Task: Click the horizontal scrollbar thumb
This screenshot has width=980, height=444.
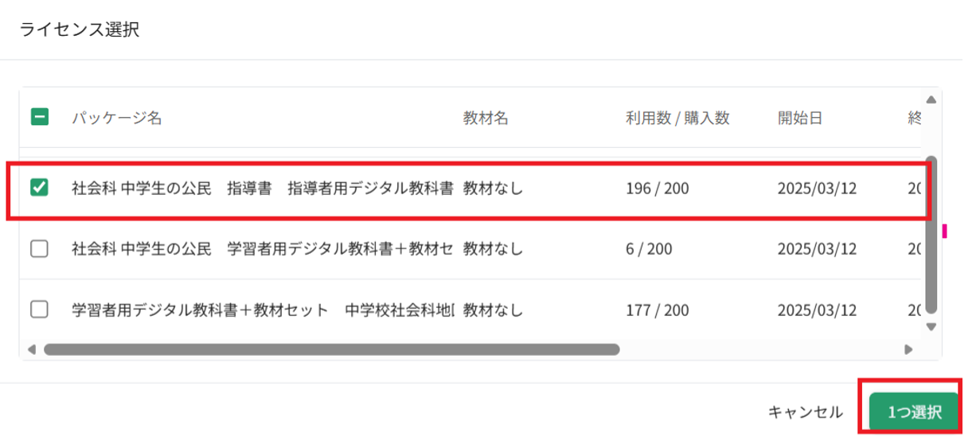Action: (x=331, y=349)
